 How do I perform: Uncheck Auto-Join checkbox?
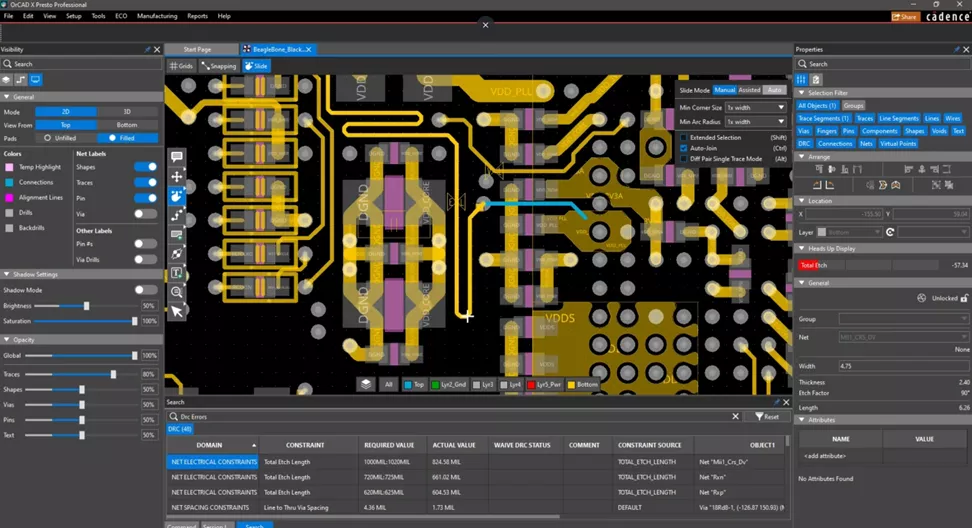point(684,148)
